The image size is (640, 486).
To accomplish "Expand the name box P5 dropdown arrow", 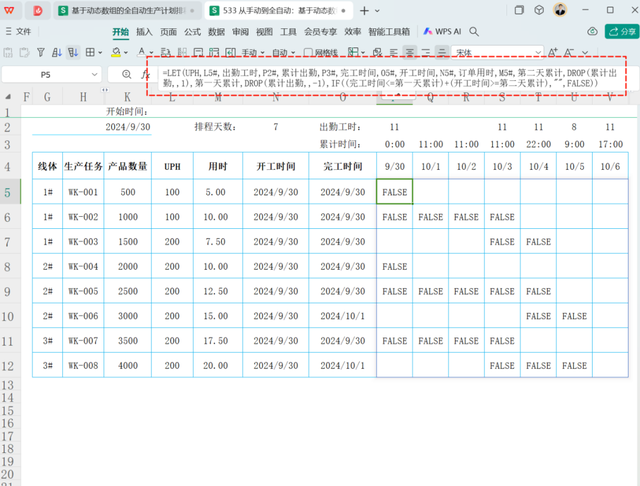I will pyautogui.click(x=94, y=75).
